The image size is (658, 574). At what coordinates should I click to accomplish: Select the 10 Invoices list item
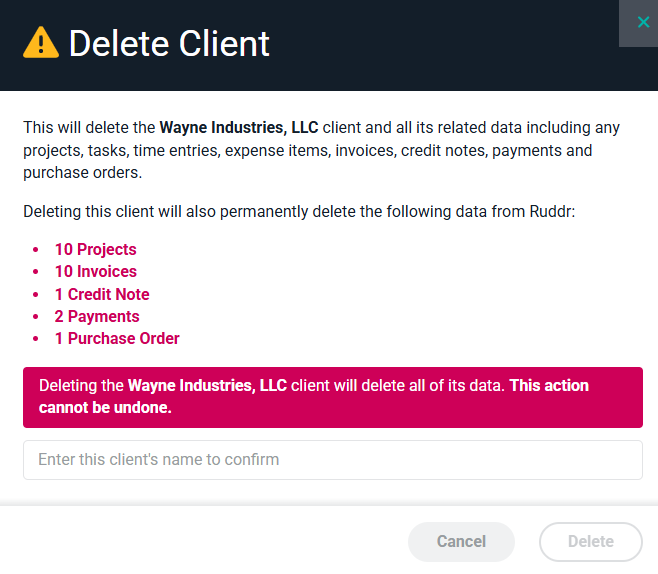(x=95, y=271)
